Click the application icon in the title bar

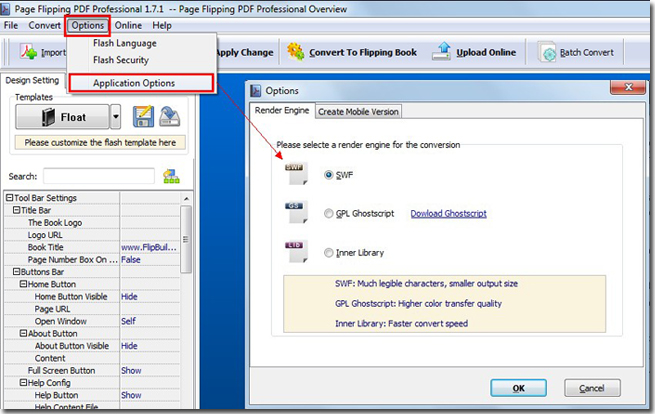5,8
